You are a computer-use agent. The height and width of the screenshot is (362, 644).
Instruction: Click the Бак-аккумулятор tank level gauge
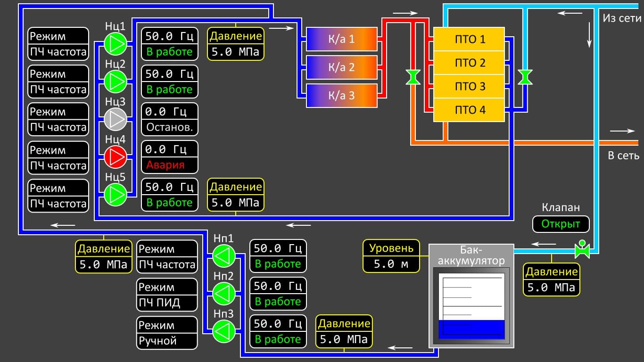point(471,306)
